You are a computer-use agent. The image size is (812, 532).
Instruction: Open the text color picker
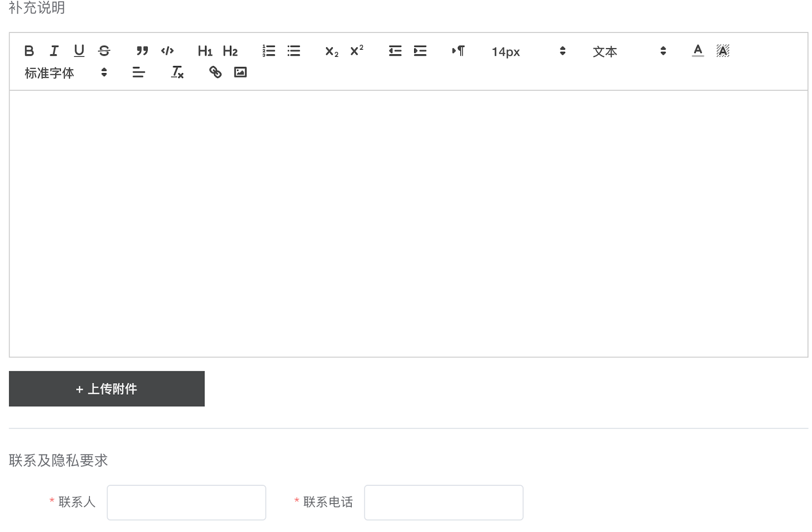tap(698, 51)
